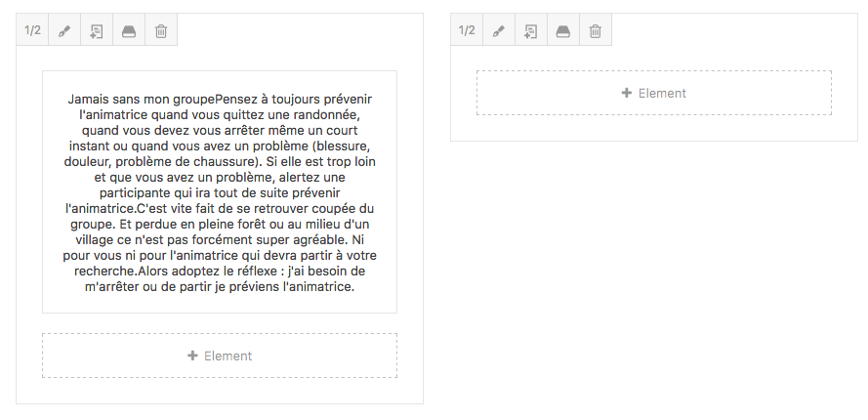
Task: Save the left column to library
Action: point(129,30)
